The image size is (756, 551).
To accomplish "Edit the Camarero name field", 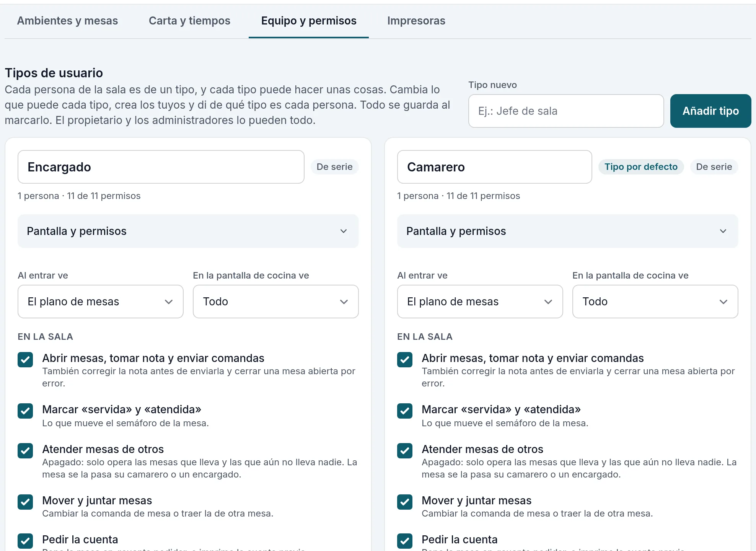I will pos(494,167).
